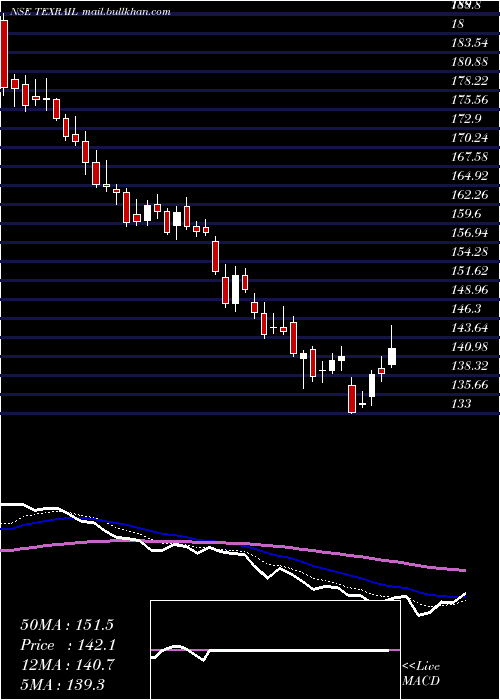The image size is (500, 700).
Task: Click the 143.64 price axis label
Action: [469, 328]
